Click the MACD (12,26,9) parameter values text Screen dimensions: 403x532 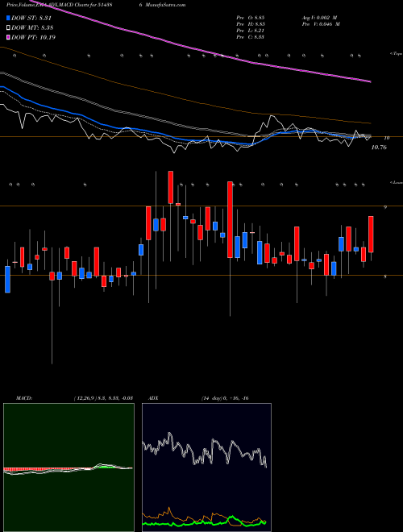coord(103,398)
